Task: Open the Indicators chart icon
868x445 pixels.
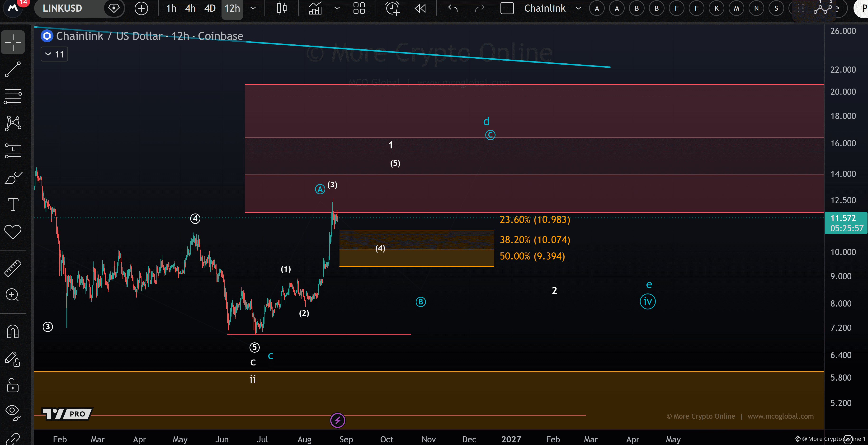Action: pyautogui.click(x=315, y=8)
